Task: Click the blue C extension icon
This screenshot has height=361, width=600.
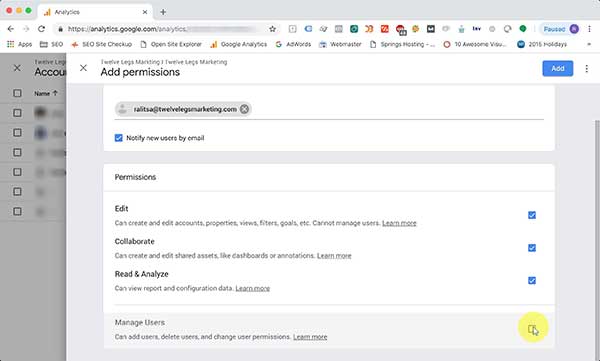Action: [308, 29]
